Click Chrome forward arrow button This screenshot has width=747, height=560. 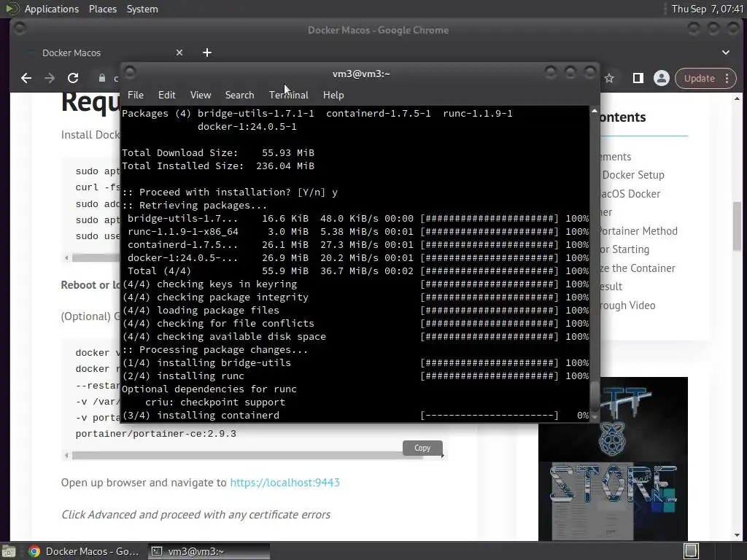50,78
